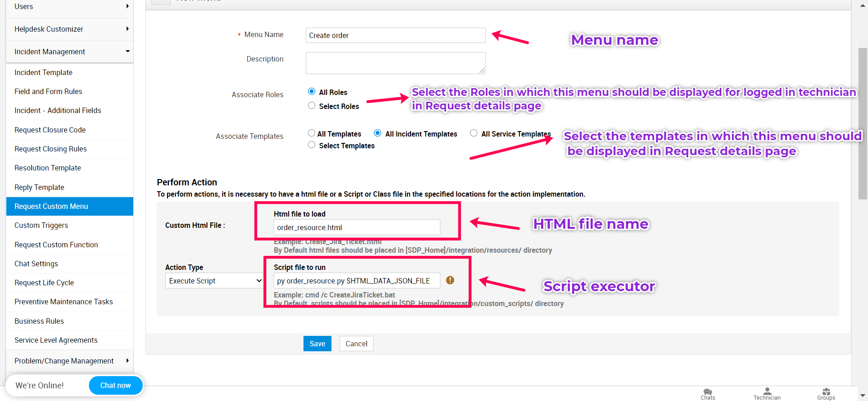Click the scrollbar down arrow
Viewport: 868px width, 401px height.
[x=863, y=396]
